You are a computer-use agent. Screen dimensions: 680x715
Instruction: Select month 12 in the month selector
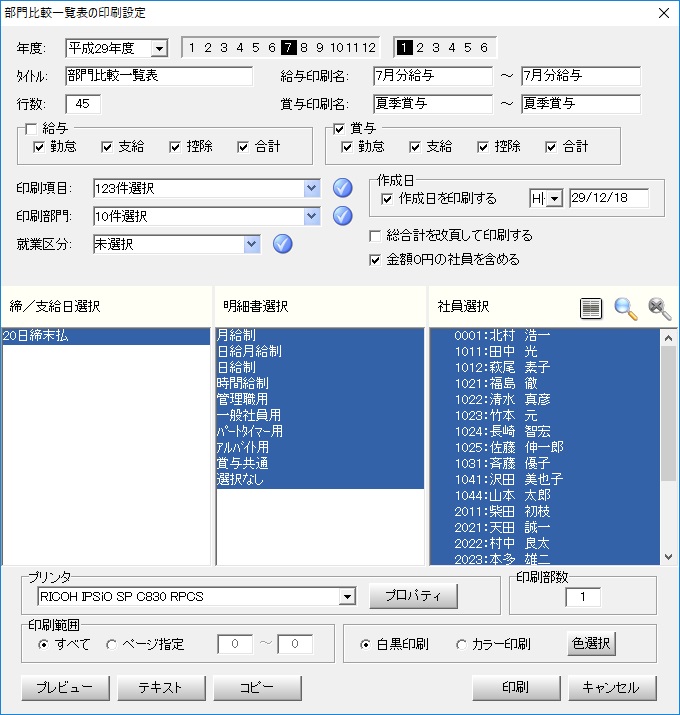coord(369,47)
